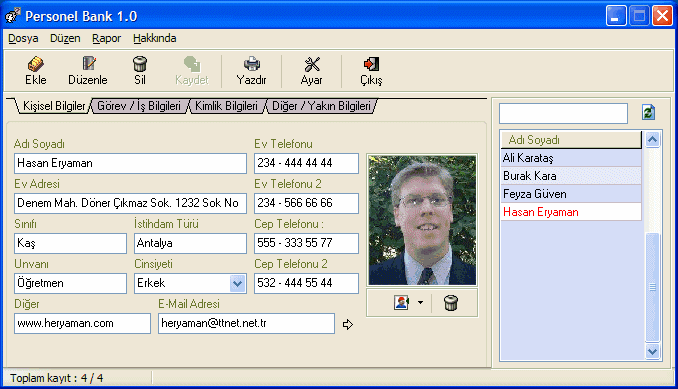Click the İstihdam Türü field containing Antalya

(x=190, y=243)
